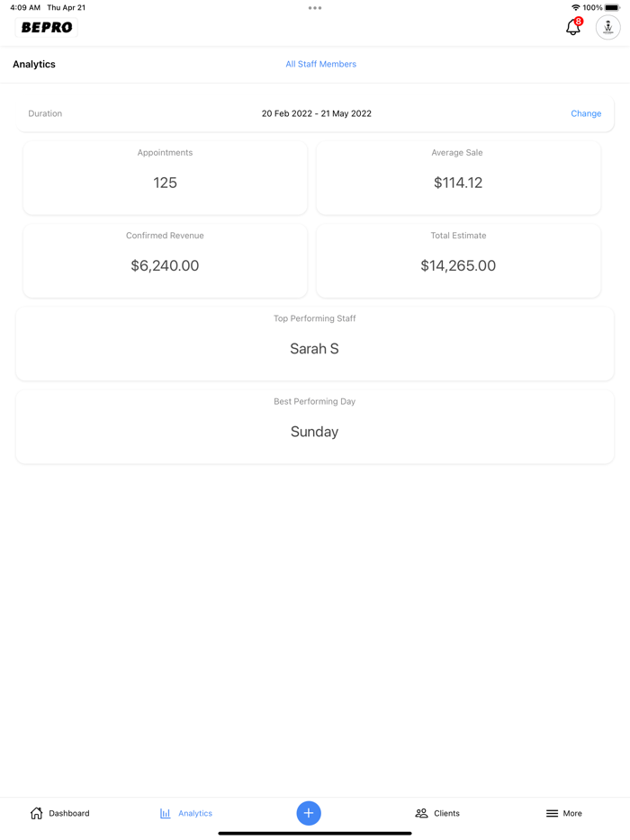Select the Average Sale card
The height and width of the screenshot is (840, 630).
pos(458,177)
